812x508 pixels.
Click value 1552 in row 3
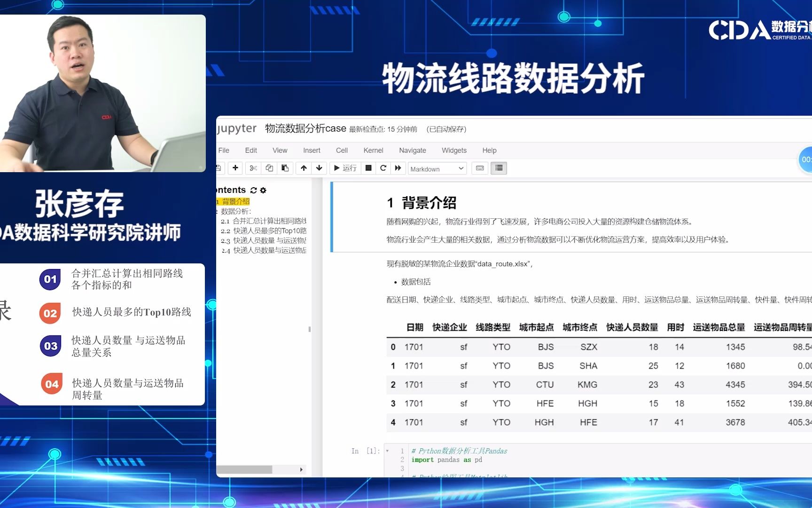click(735, 404)
